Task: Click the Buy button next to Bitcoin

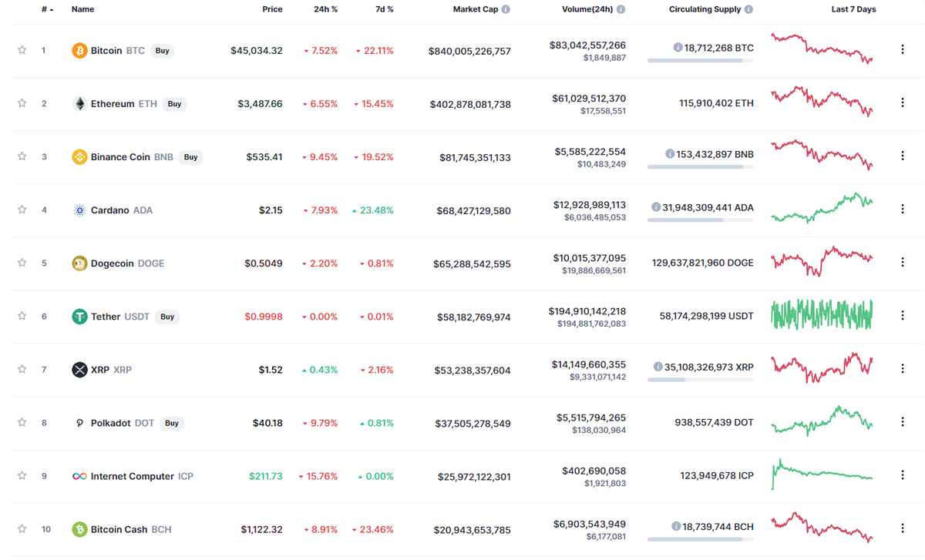Action: (162, 51)
